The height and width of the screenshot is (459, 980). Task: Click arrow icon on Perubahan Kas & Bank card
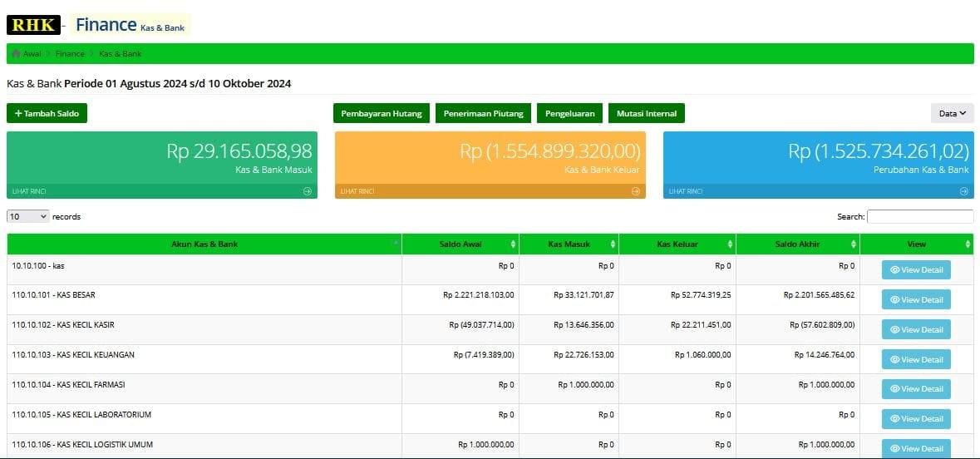(x=964, y=191)
